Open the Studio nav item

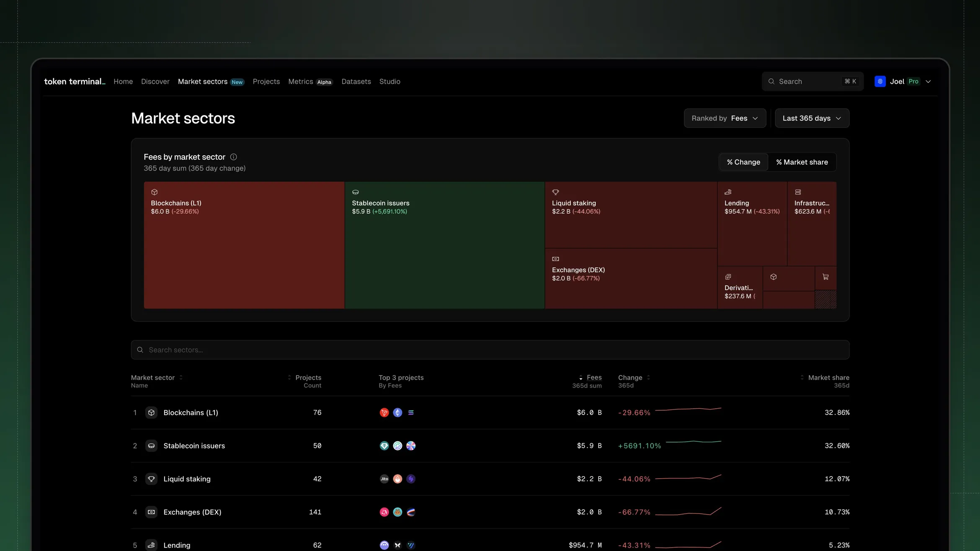click(390, 81)
